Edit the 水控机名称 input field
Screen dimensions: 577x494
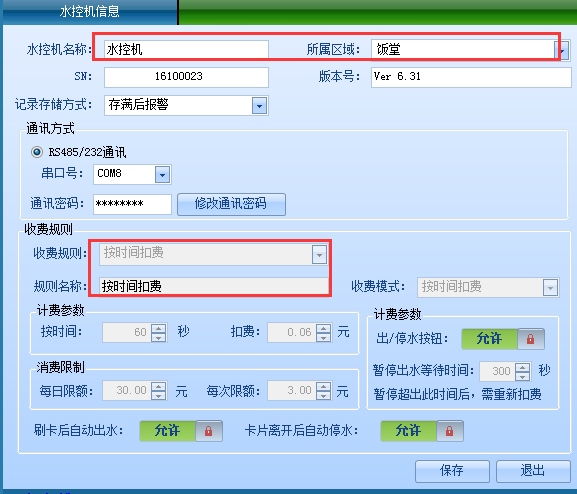tap(186, 49)
